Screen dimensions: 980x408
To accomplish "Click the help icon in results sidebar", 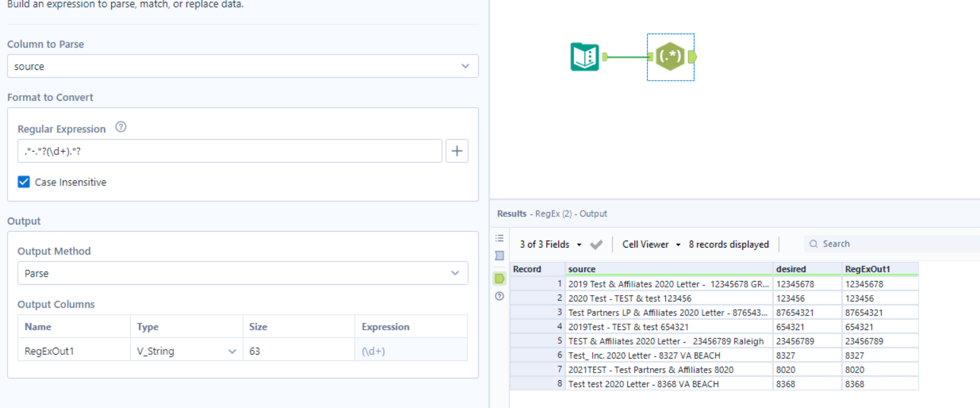I will point(499,296).
